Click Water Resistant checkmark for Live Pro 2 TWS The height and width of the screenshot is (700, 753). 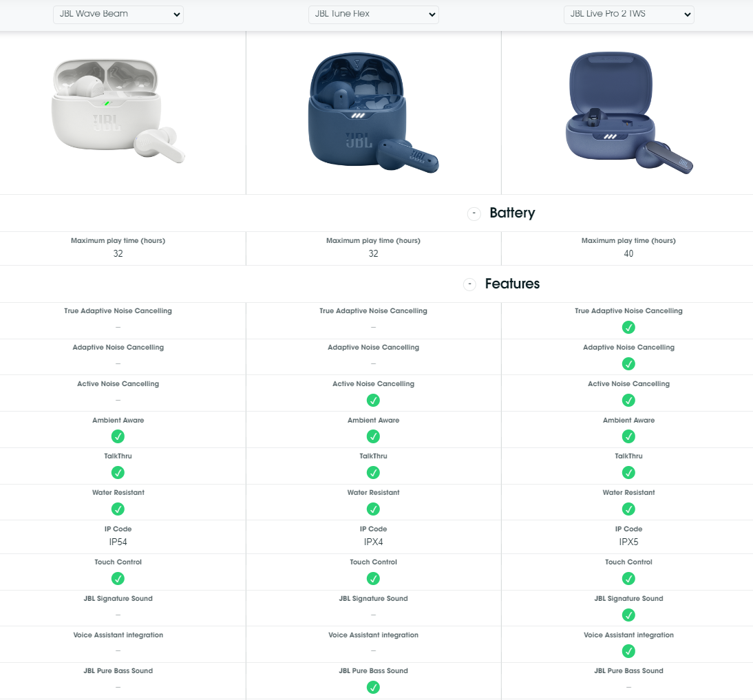click(628, 509)
